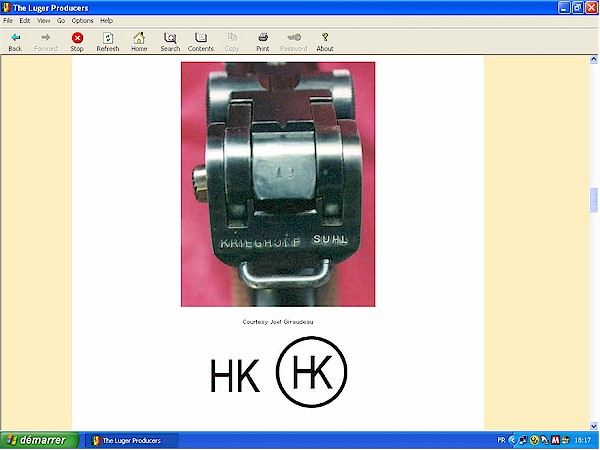Minimize The Luger Producers window

tap(564, 8)
